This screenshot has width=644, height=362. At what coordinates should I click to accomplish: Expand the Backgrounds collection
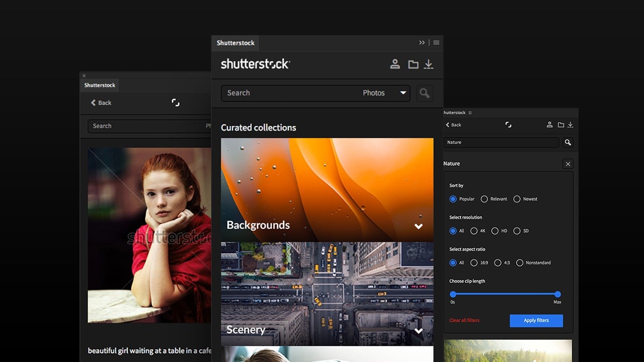pyautogui.click(x=418, y=226)
